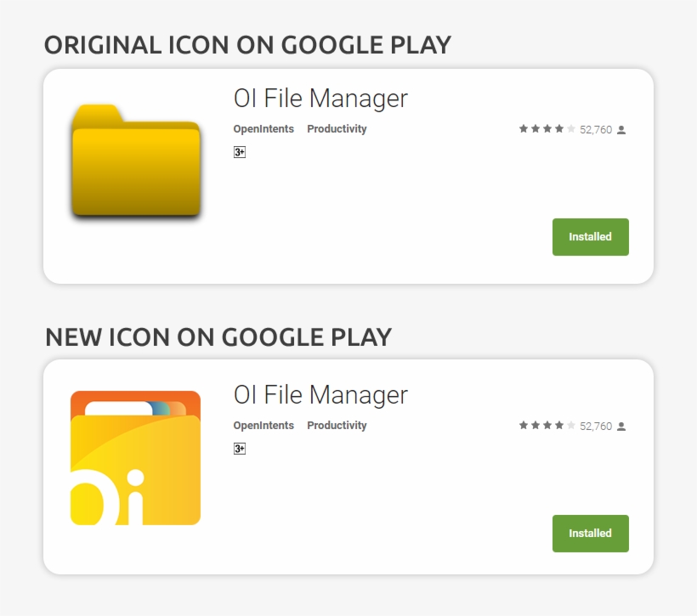Click the Installed button on the original listing
Image resolution: width=697 pixels, height=616 pixels.
click(591, 237)
